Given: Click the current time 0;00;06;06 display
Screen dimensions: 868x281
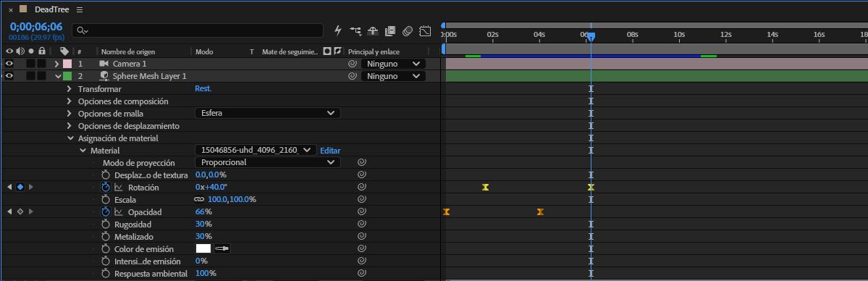Looking at the screenshot, I should 36,27.
